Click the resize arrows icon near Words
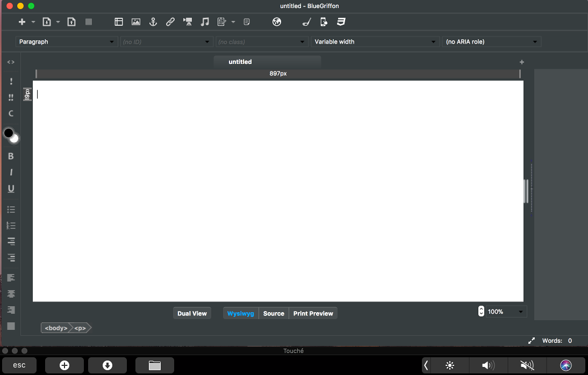The height and width of the screenshot is (375, 588). 532,341
